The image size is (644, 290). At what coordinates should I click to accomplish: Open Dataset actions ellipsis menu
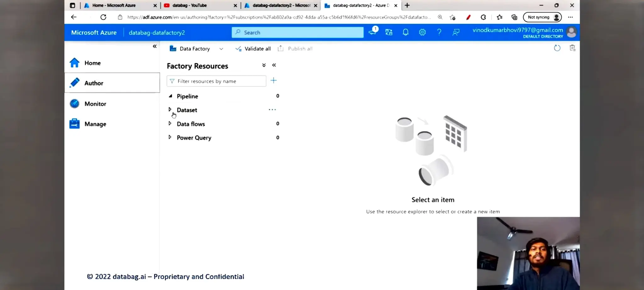point(272,109)
